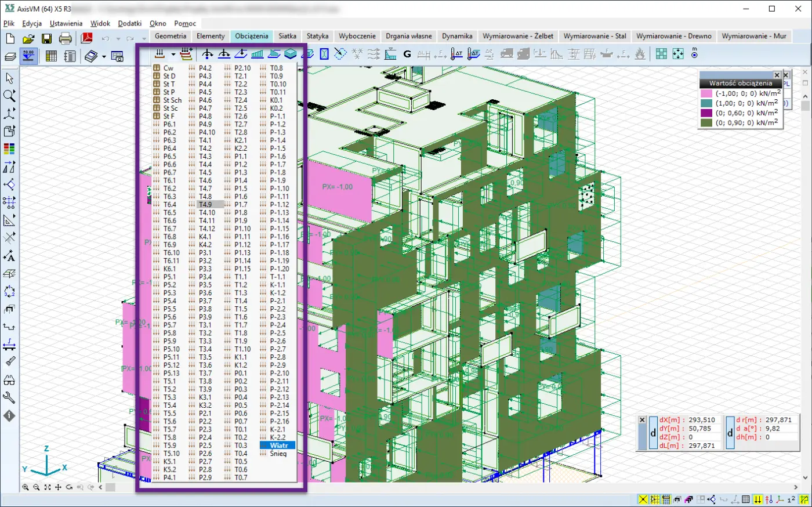Click the Save file icon

47,39
